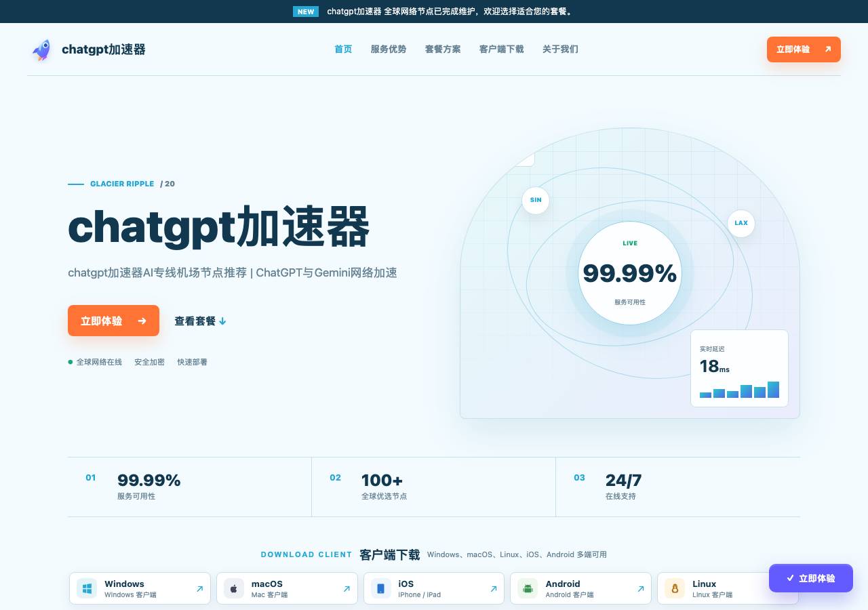The height and width of the screenshot is (610, 868).
Task: Click the 安全加密 text
Action: pyautogui.click(x=149, y=362)
